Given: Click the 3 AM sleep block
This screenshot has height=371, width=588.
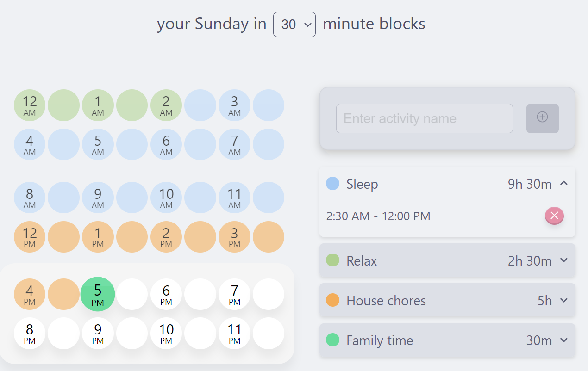Looking at the screenshot, I should [235, 105].
